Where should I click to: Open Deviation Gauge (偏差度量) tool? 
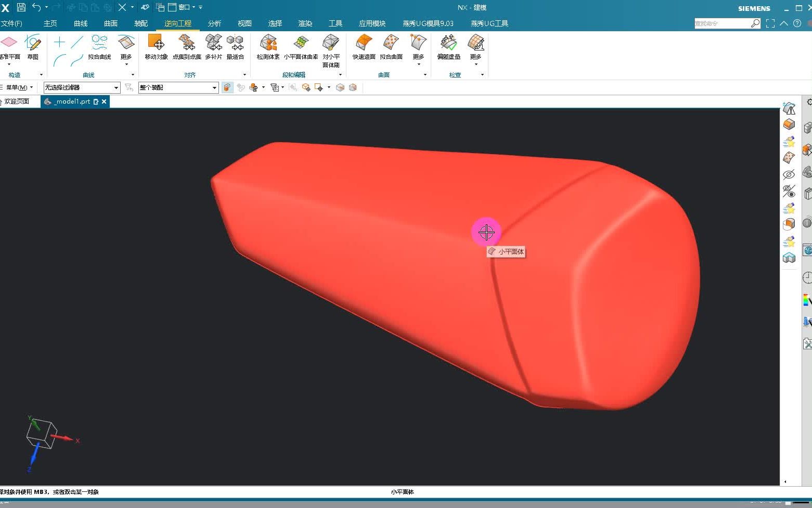448,48
